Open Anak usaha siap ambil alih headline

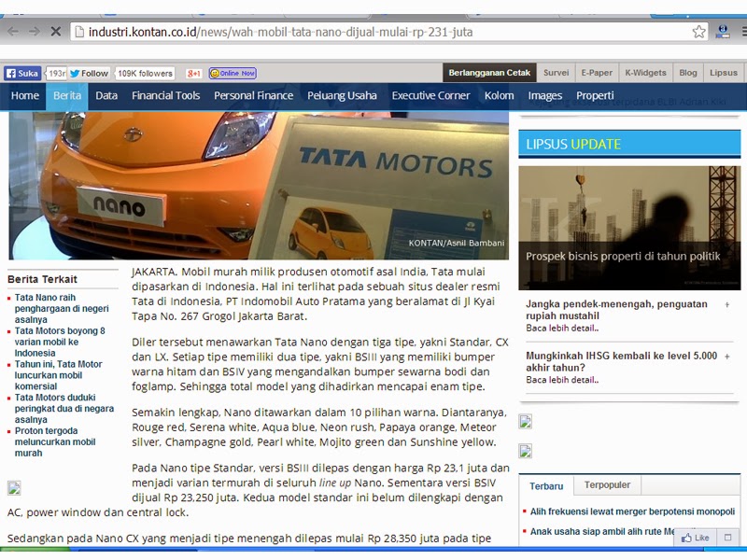coord(602,531)
